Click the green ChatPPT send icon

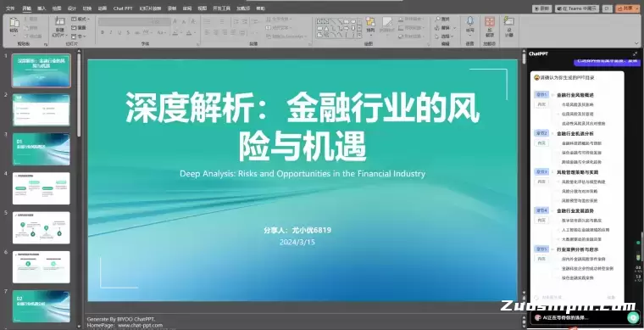(x=633, y=317)
